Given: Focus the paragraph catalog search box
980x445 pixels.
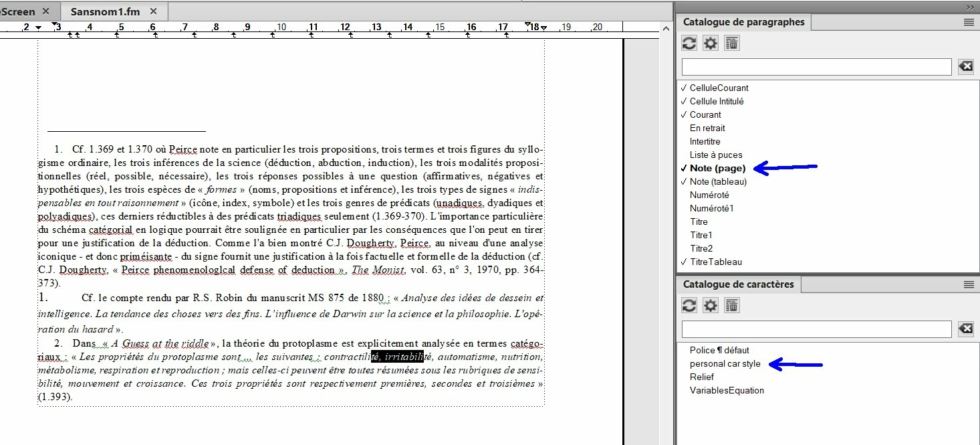Looking at the screenshot, I should (x=816, y=66).
